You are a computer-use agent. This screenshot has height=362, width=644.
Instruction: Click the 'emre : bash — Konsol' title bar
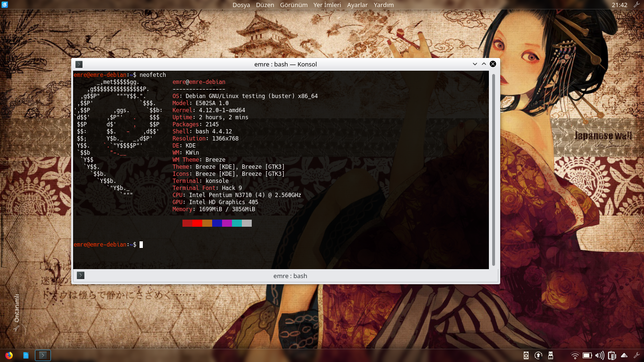tap(285, 64)
